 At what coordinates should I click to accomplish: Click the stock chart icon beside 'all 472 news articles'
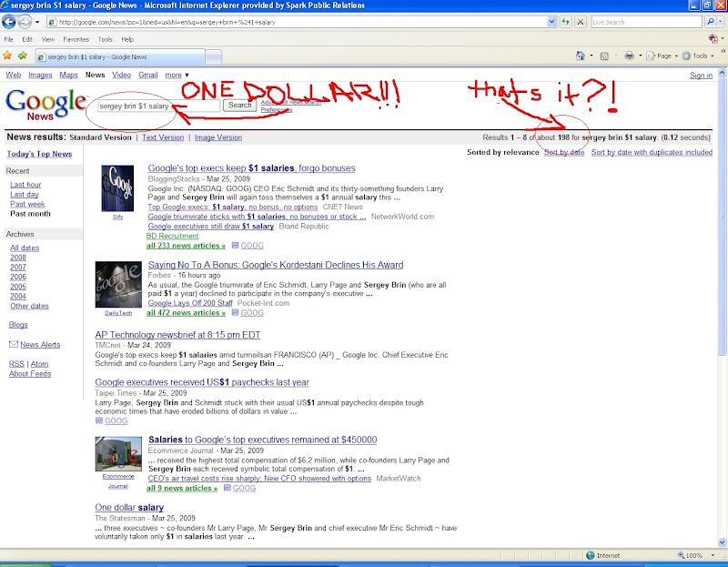click(x=236, y=312)
